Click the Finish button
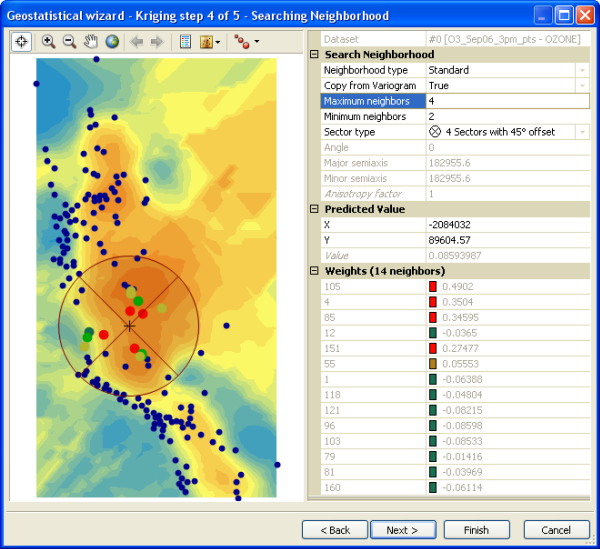The image size is (600, 549). (476, 529)
